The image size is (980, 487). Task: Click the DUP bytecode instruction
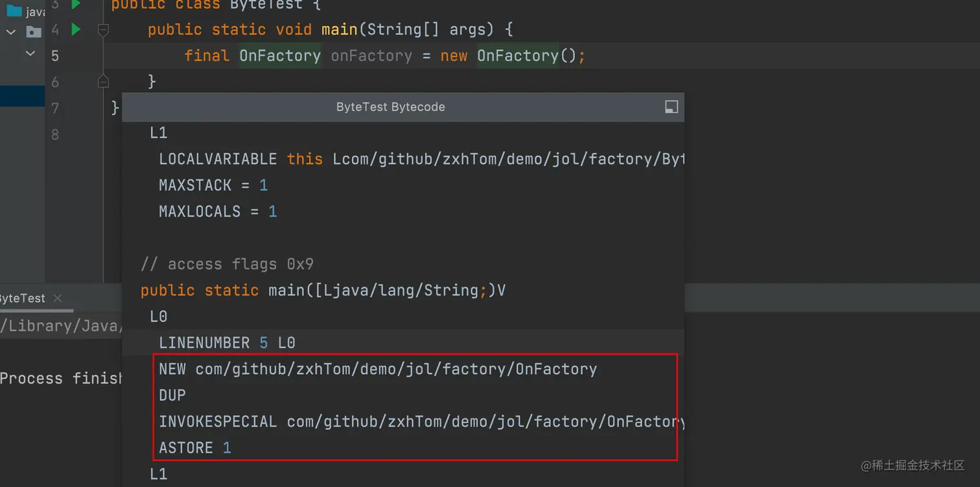(172, 396)
